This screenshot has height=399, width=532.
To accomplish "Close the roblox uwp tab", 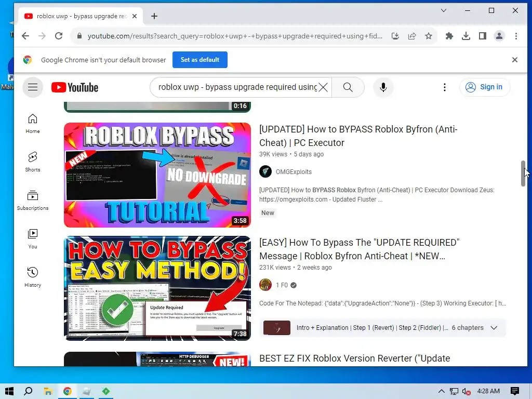I will [135, 16].
